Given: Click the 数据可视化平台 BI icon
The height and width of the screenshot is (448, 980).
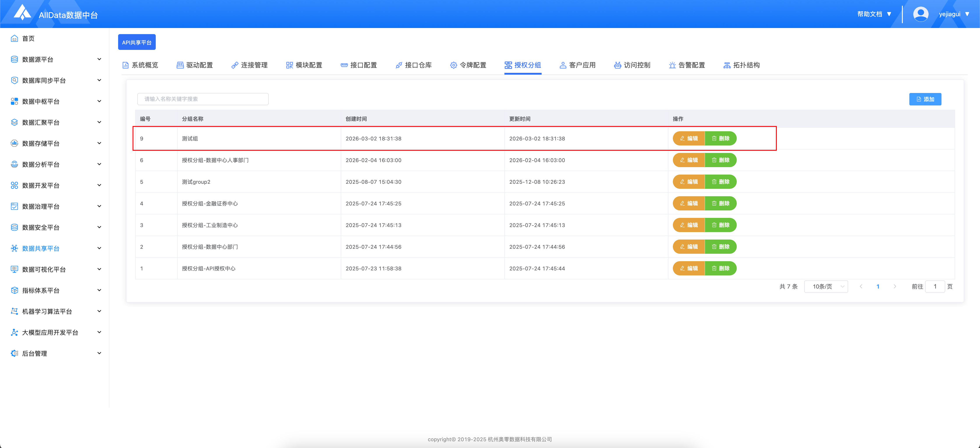Looking at the screenshot, I should coord(14,269).
